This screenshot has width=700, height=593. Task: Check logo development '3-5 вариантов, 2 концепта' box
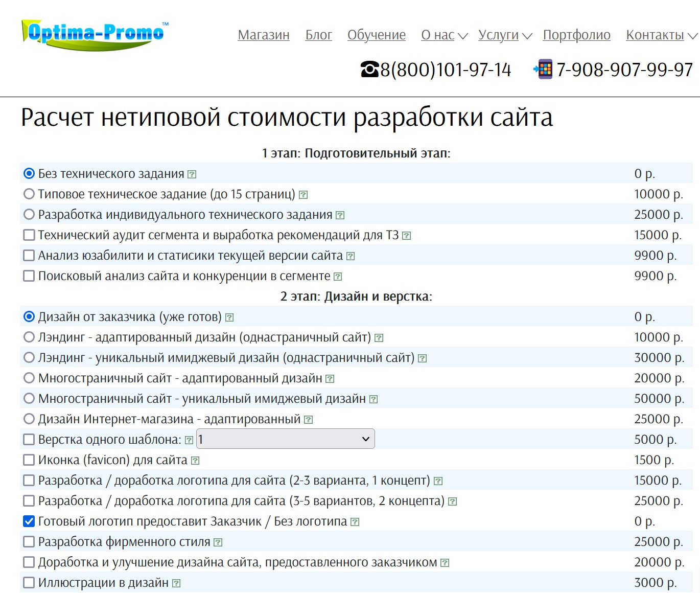tap(29, 500)
